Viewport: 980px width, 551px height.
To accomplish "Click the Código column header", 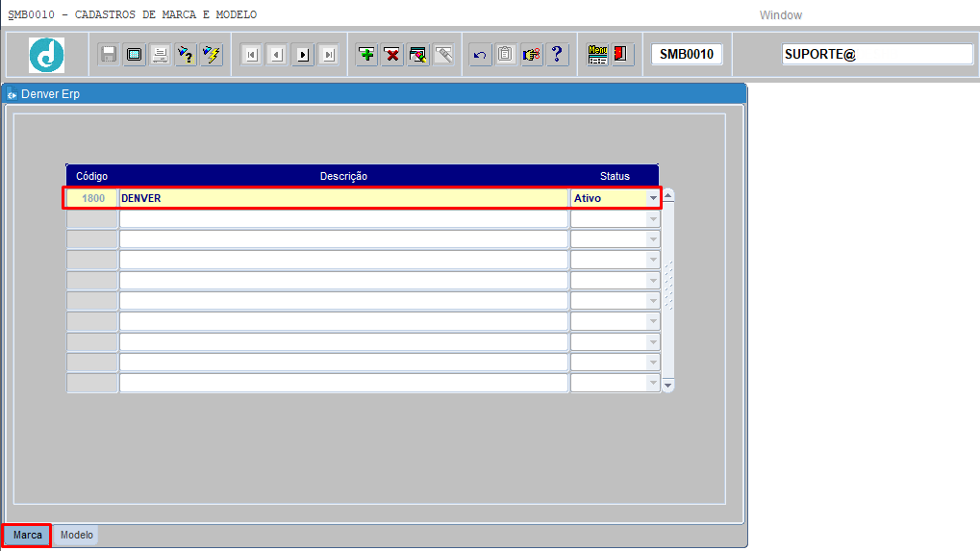I will 92,176.
